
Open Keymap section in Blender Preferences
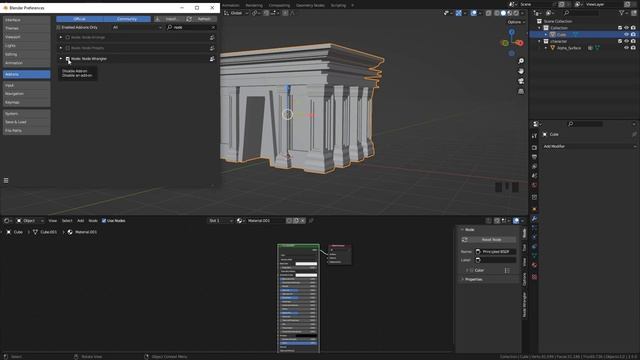tap(27, 102)
